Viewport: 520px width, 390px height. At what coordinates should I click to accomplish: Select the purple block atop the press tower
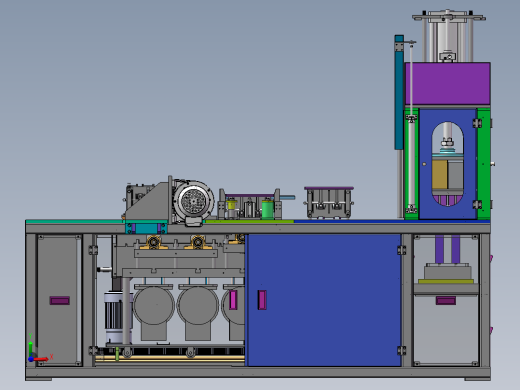point(448,83)
